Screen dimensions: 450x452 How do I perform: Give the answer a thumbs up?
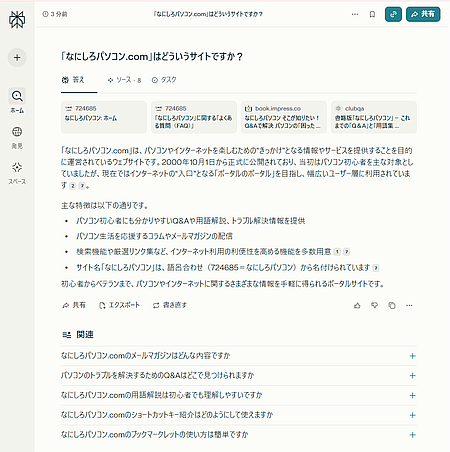(x=357, y=305)
